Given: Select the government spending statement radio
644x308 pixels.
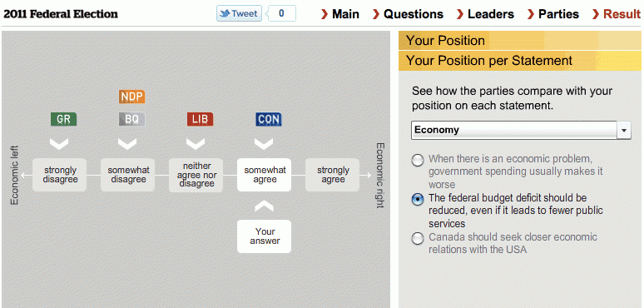Looking at the screenshot, I should [x=418, y=160].
